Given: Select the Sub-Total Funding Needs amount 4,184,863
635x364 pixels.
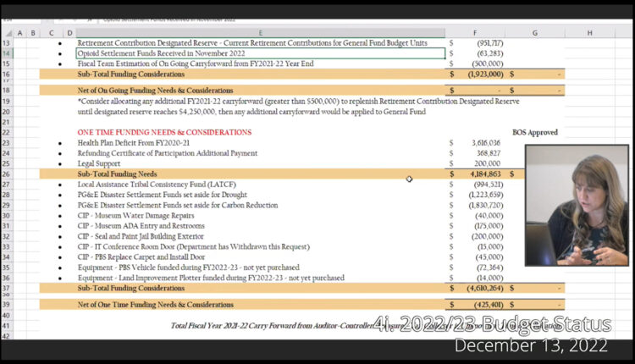Looking at the screenshot, I should tap(481, 174).
